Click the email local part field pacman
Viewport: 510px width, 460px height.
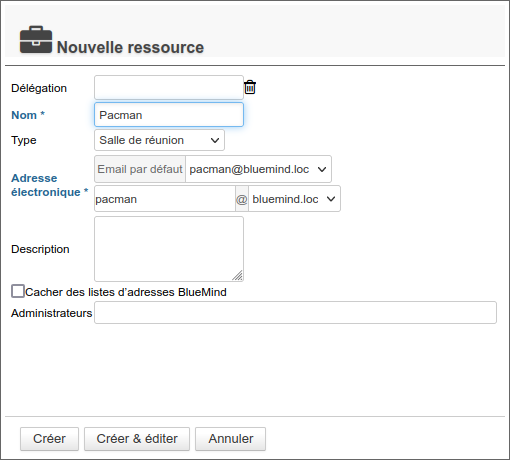(x=165, y=199)
